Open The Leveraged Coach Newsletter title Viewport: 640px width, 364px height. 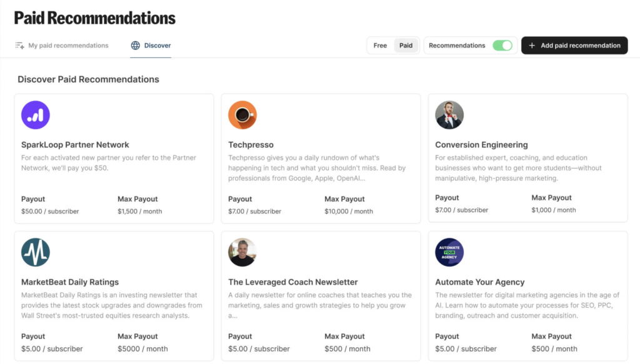pyautogui.click(x=293, y=282)
